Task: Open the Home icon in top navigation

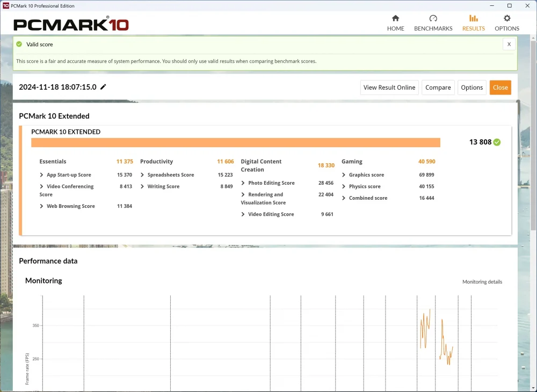Action: (396, 18)
